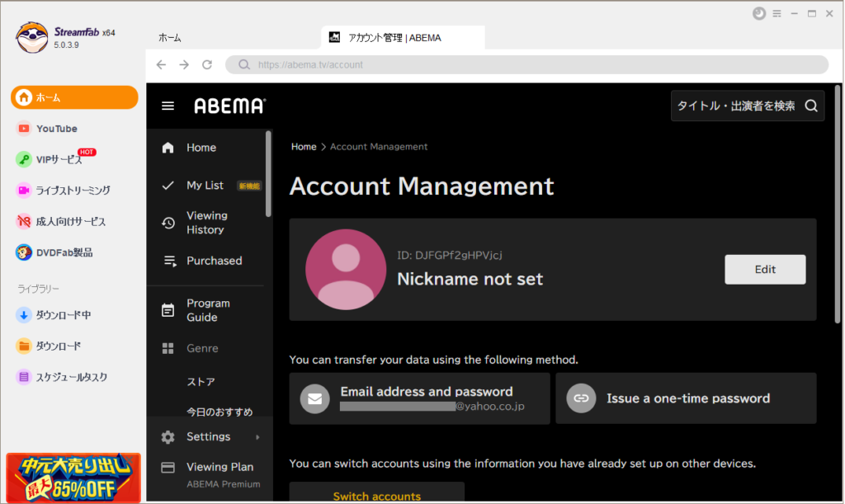Image resolution: width=845 pixels, height=504 pixels.
Task: Click the profile avatar picture
Action: coord(346,269)
